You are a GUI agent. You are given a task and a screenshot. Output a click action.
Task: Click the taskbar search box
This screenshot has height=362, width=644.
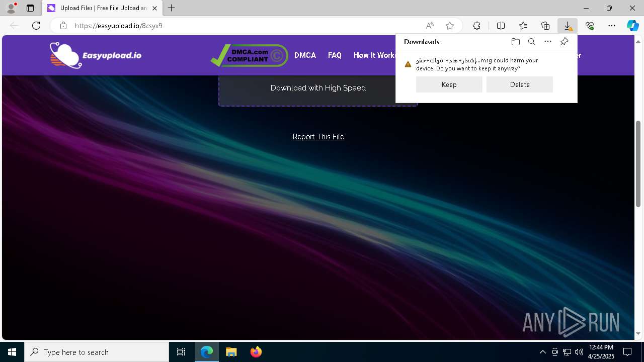tap(97, 352)
